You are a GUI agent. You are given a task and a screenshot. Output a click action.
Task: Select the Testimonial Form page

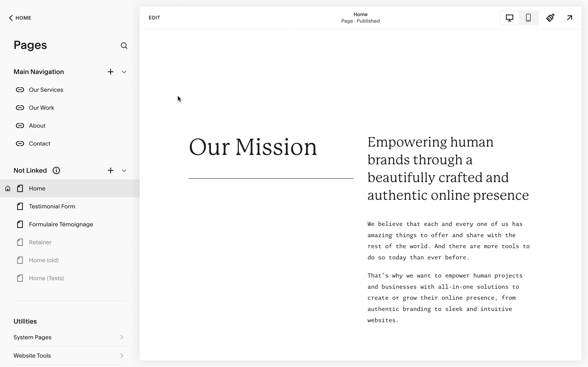tap(52, 206)
